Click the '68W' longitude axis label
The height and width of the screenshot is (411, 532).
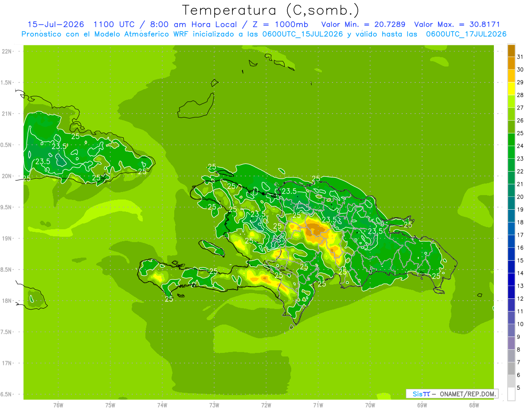(474, 405)
